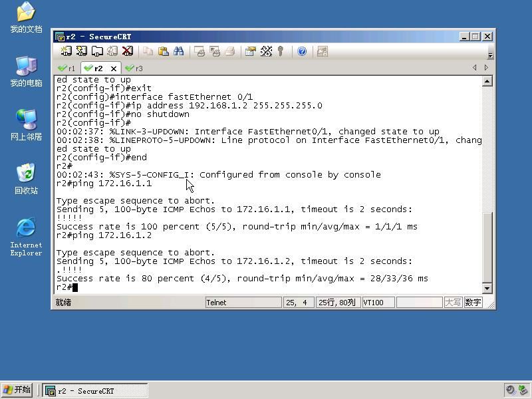Click the SecureCRT title bar system icon
This screenshot has width=532, height=399.
(60, 37)
